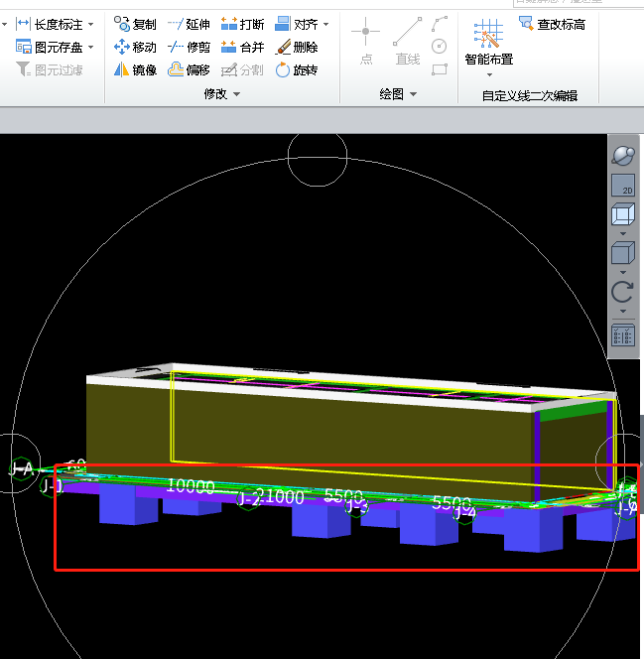Select the 修剪 trim tool
The width and height of the screenshot is (644, 659).
coord(189,47)
